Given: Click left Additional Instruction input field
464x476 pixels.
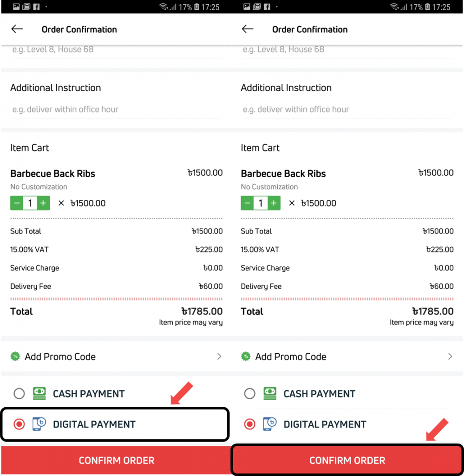Looking at the screenshot, I should coord(116,110).
